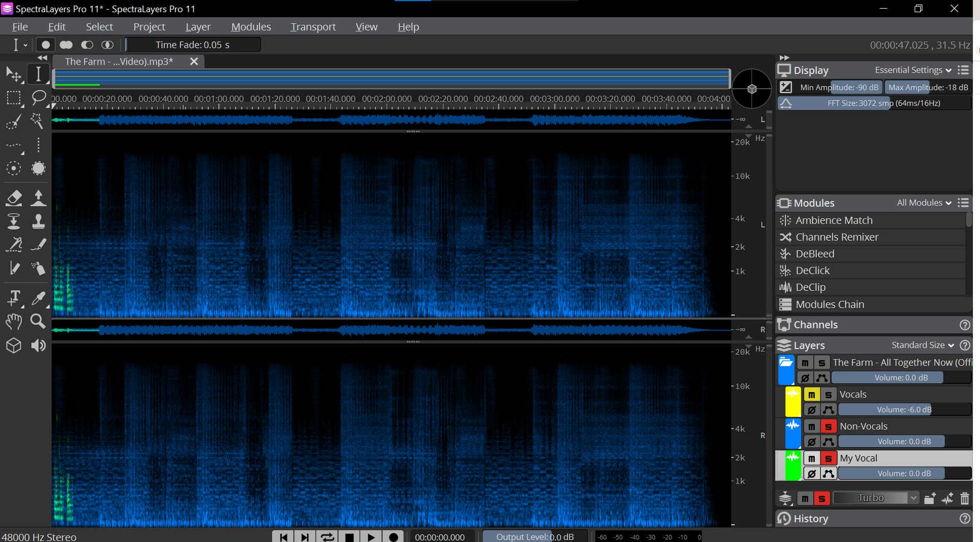Viewport: 980px width, 542px height.
Task: Close The Farm mp3 project tab
Action: coord(194,62)
